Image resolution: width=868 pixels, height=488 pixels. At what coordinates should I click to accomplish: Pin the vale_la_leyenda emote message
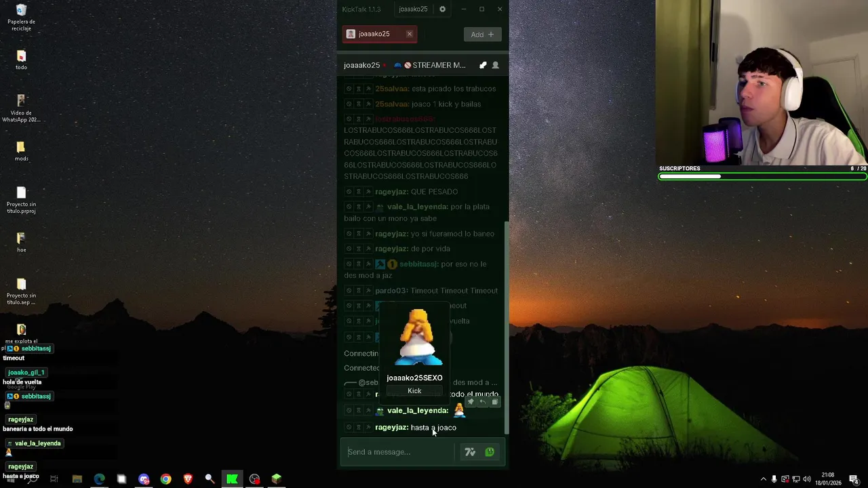[471, 402]
